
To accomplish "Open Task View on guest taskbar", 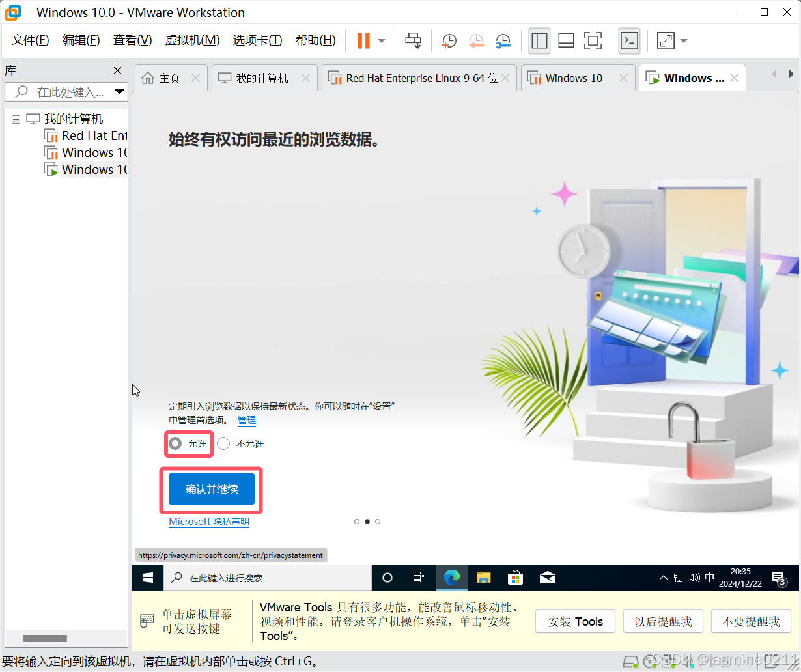I will (x=419, y=578).
